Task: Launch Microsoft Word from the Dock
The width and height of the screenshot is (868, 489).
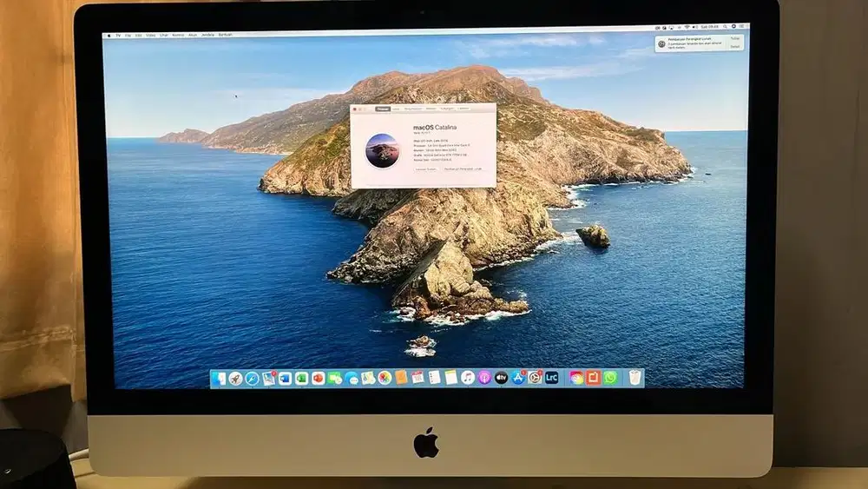Action: point(285,378)
